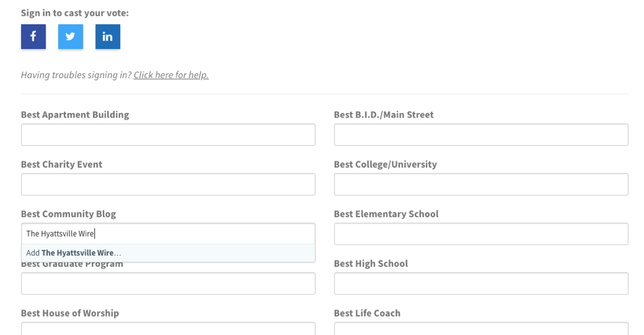Screen dimensions: 644x335
Task: Focus the Best College/University field
Action: click(481, 184)
